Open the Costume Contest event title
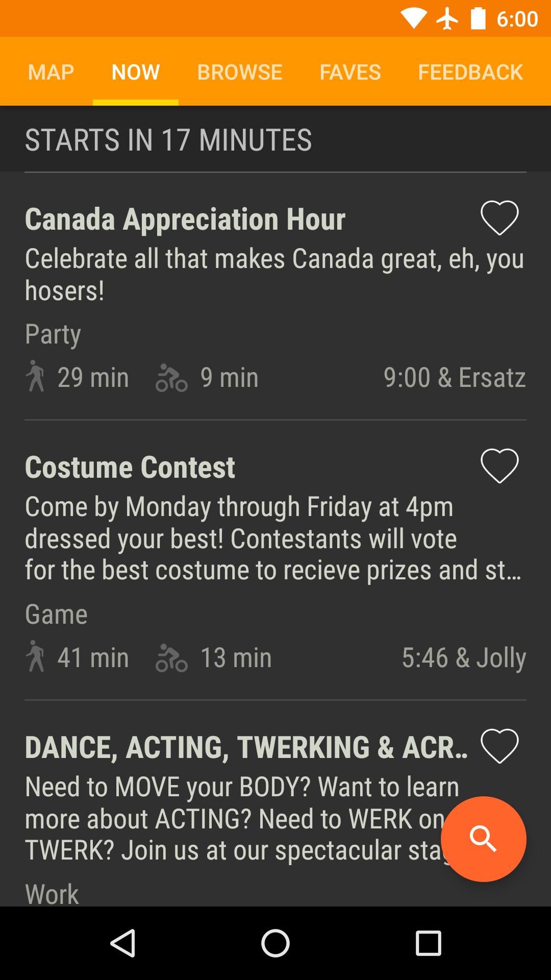 [130, 467]
